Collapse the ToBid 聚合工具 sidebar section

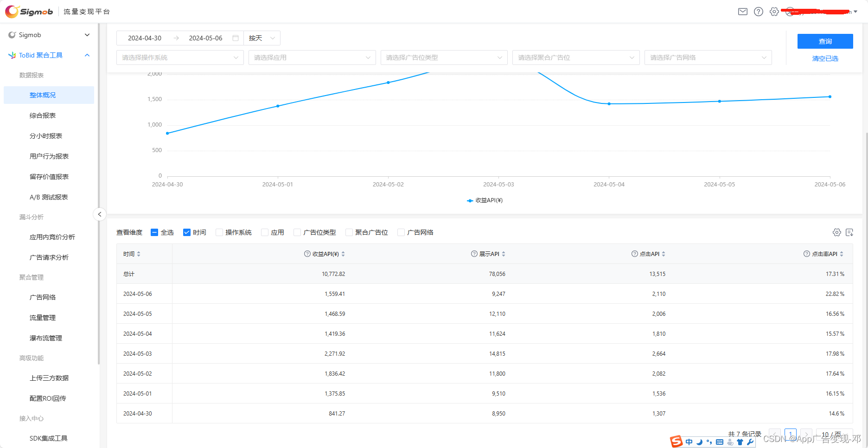click(x=49, y=55)
